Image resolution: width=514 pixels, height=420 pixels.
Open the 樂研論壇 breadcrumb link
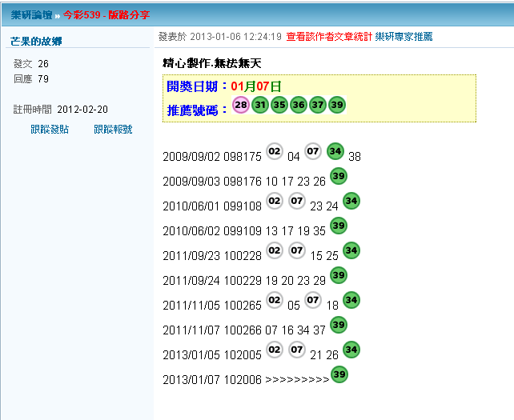pos(31,15)
